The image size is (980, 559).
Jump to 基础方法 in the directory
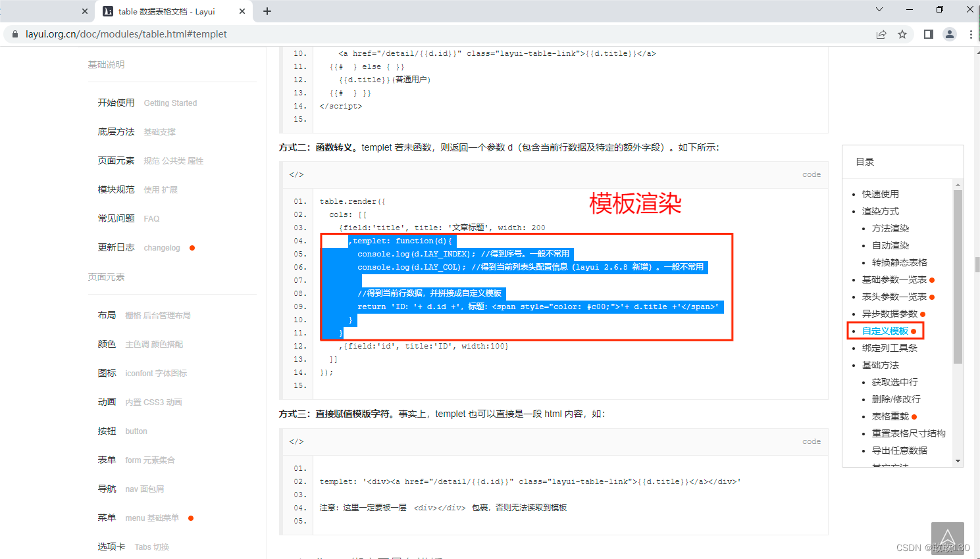tap(881, 365)
